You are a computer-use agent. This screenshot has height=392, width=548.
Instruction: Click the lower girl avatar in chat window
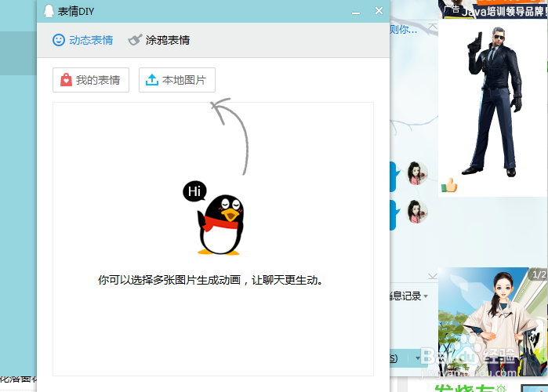pyautogui.click(x=416, y=212)
